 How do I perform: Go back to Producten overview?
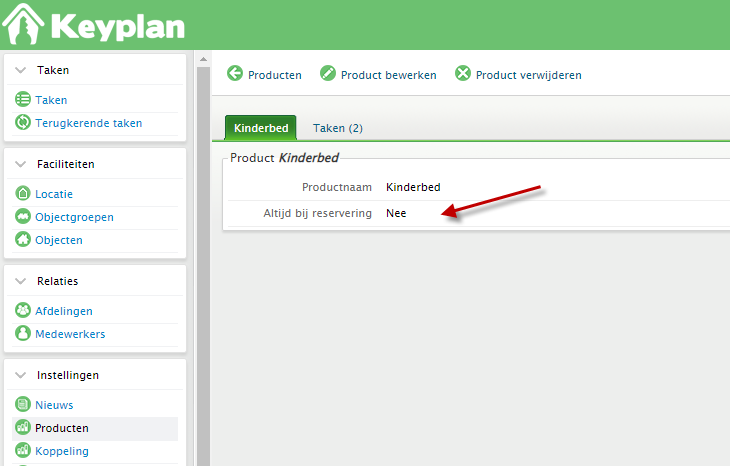(264, 74)
